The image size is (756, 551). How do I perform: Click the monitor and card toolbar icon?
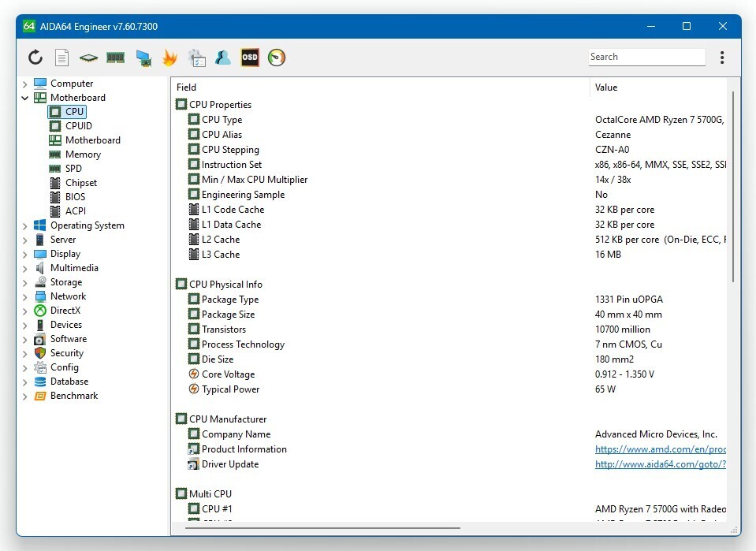(x=143, y=58)
